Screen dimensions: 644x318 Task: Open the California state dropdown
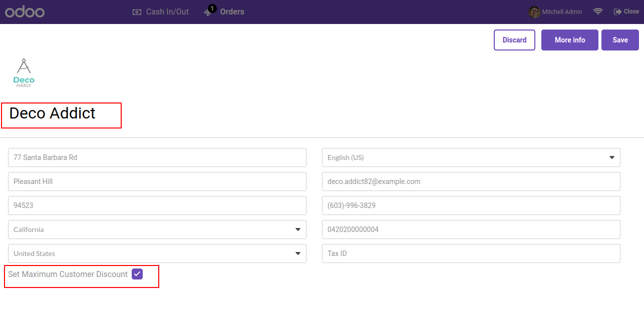[x=157, y=229]
